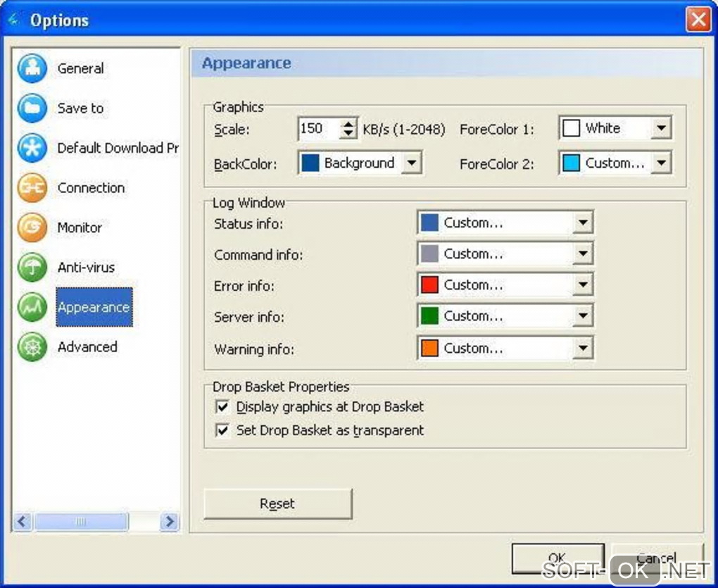The height and width of the screenshot is (588, 718).
Task: Open the Anti-virus settings page
Action: [x=86, y=268]
